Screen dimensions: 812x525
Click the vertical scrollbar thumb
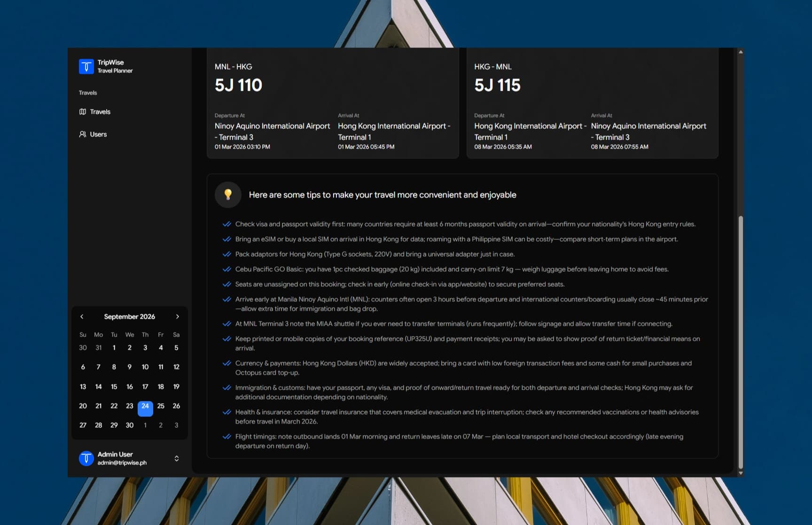click(x=741, y=343)
